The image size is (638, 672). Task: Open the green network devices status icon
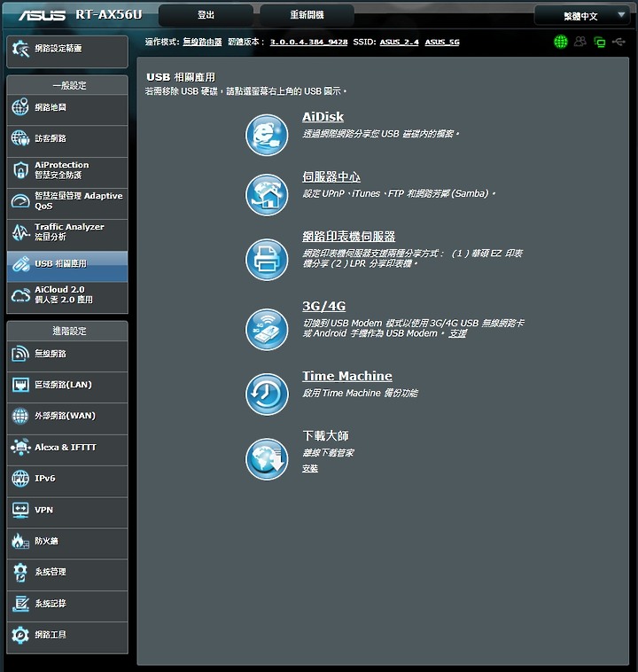click(599, 42)
